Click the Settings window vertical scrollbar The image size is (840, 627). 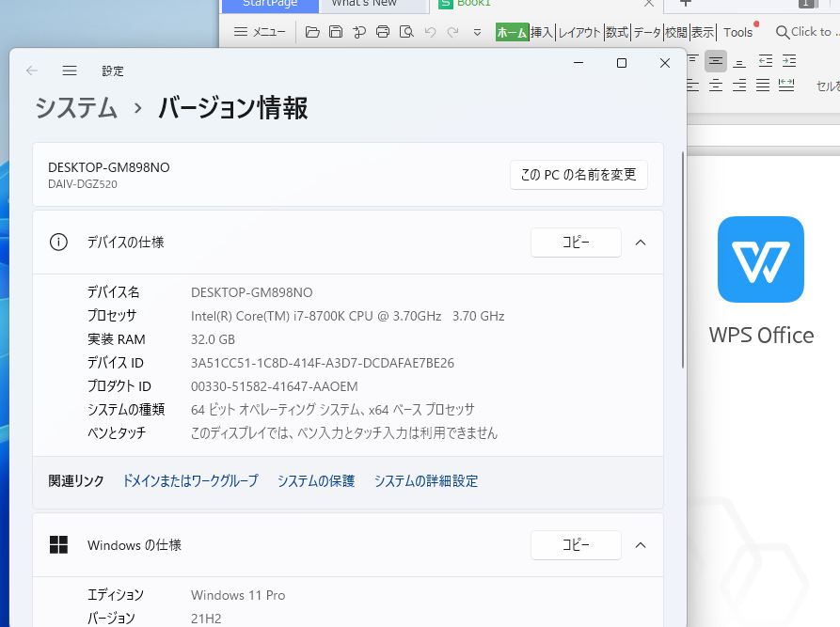(x=683, y=260)
